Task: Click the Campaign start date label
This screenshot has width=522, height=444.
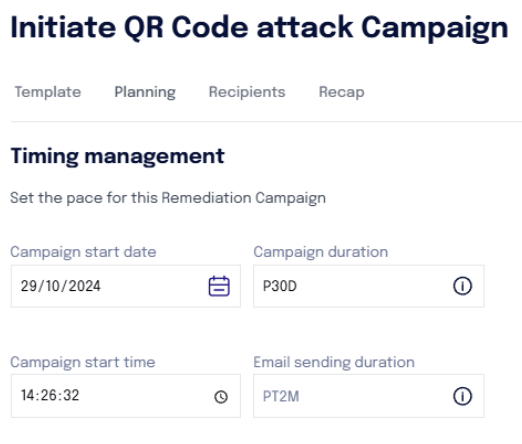Action: tap(83, 252)
